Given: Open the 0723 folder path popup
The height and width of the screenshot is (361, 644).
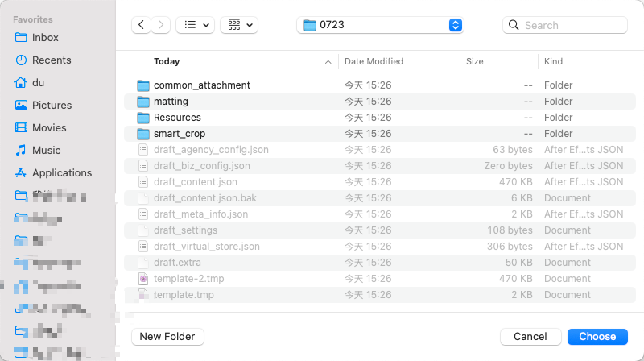Looking at the screenshot, I should pos(381,25).
